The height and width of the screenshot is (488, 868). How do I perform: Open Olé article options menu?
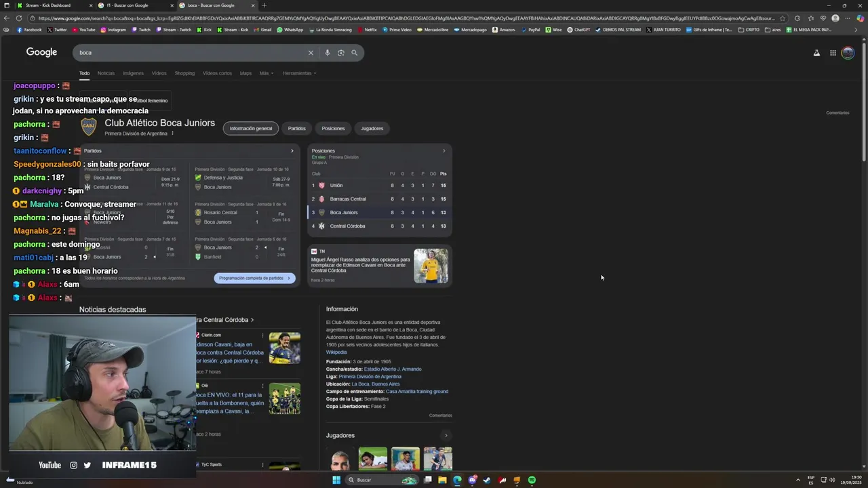(x=262, y=386)
